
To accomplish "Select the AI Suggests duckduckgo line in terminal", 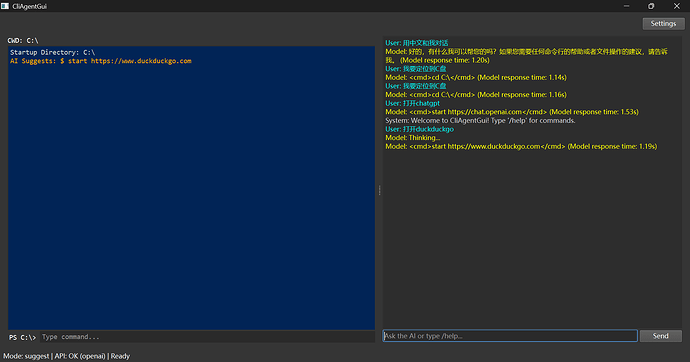I will (101, 61).
